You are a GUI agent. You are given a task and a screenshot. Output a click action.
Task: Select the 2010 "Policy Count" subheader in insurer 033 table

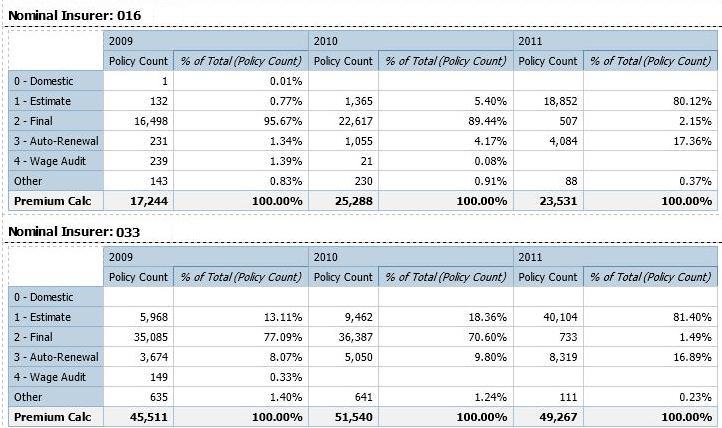[343, 277]
